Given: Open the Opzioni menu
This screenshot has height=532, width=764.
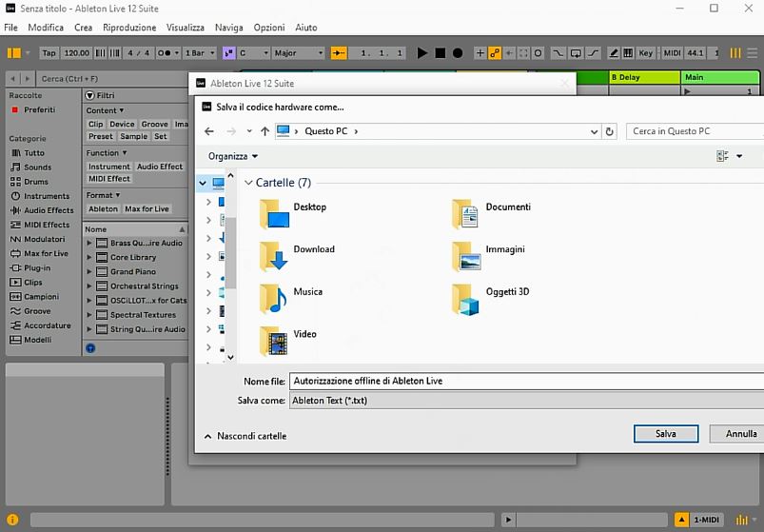Looking at the screenshot, I should (x=269, y=28).
